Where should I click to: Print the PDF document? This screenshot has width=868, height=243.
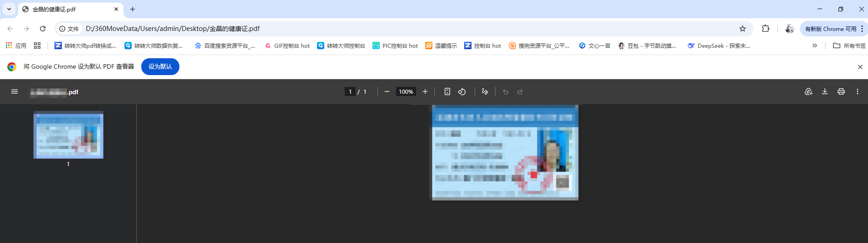coord(841,91)
